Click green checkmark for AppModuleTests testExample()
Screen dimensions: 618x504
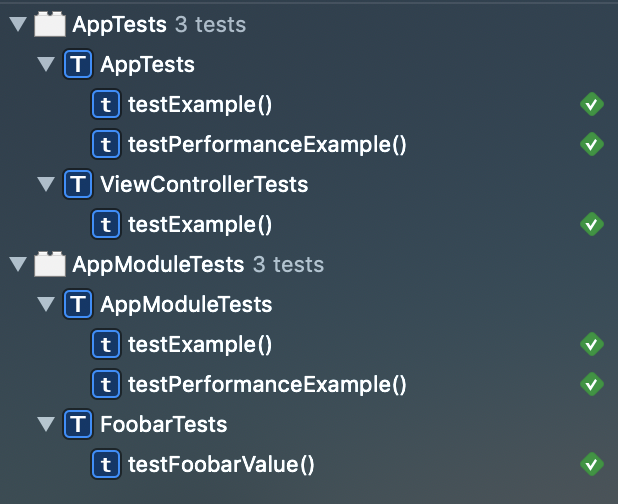click(592, 344)
